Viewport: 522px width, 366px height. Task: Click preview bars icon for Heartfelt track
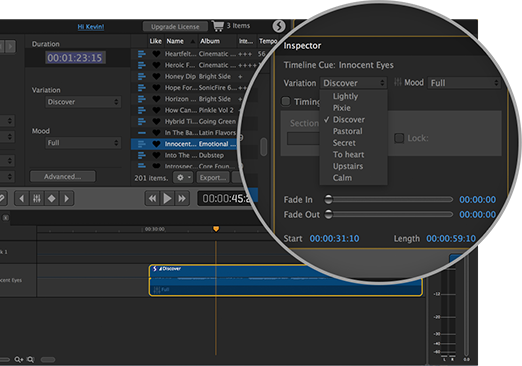point(142,54)
